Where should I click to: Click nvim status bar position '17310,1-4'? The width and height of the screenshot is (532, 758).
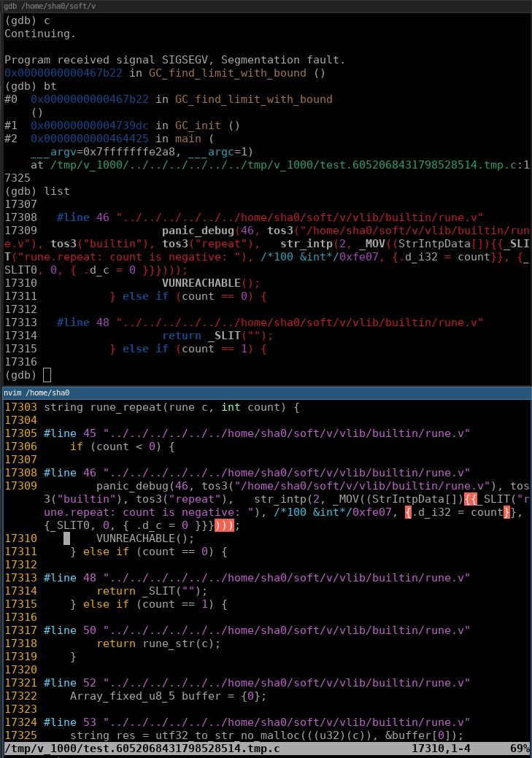coord(441,749)
